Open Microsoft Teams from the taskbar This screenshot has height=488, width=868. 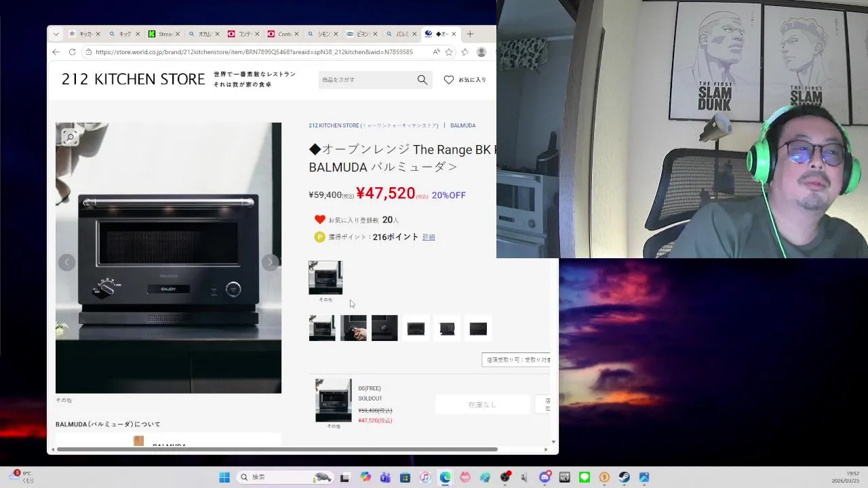385,477
